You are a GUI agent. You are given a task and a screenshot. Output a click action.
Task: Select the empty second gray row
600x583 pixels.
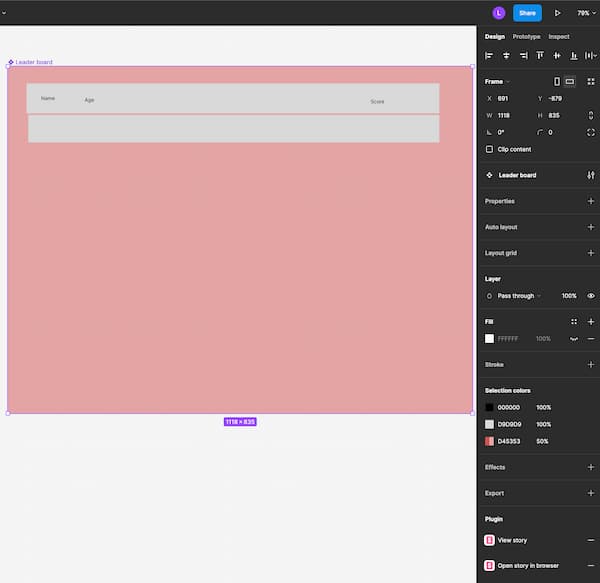(x=234, y=129)
